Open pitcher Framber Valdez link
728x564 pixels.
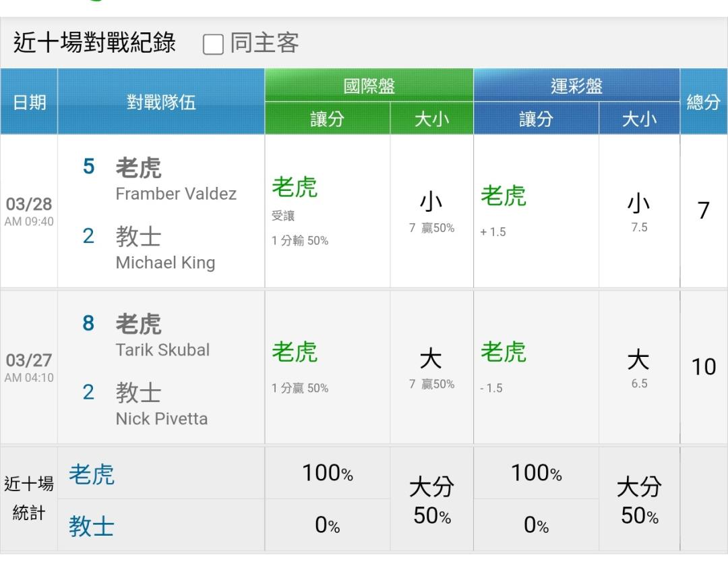pyautogui.click(x=176, y=194)
